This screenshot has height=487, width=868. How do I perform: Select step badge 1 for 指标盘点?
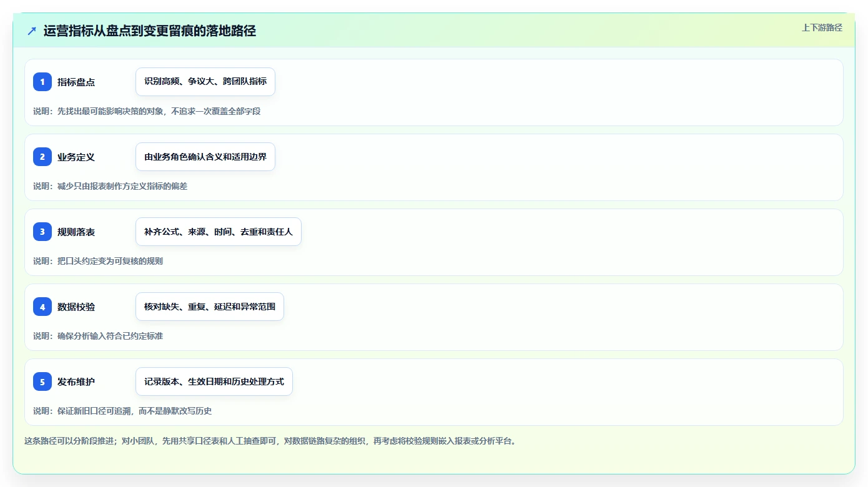click(42, 82)
